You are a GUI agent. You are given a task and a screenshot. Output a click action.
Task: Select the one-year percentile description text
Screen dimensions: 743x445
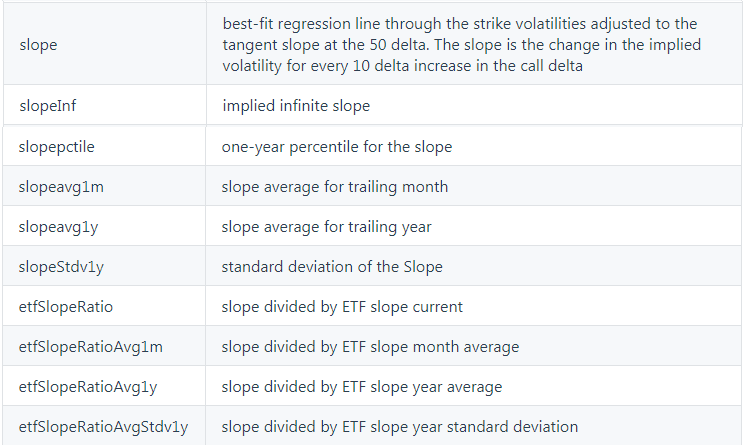click(x=337, y=146)
